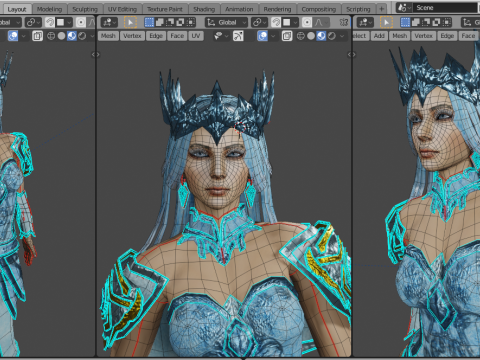This screenshot has width=480, height=360.
Task: Expand left viewport sidebar with small arrow
Action: pyautogui.click(x=94, y=54)
